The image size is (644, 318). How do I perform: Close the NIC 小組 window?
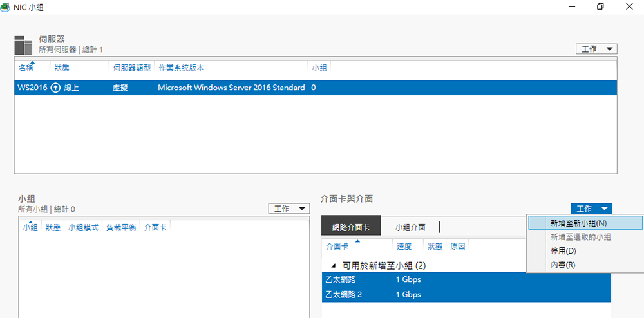(629, 6)
